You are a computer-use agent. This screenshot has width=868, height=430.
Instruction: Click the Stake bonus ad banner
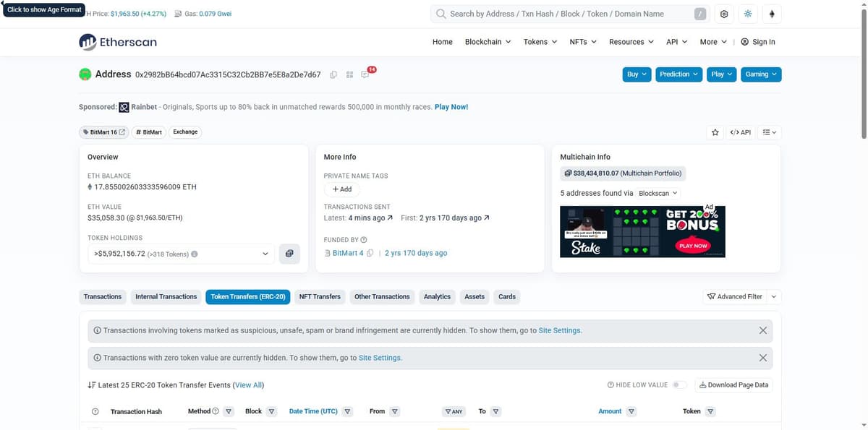click(642, 231)
